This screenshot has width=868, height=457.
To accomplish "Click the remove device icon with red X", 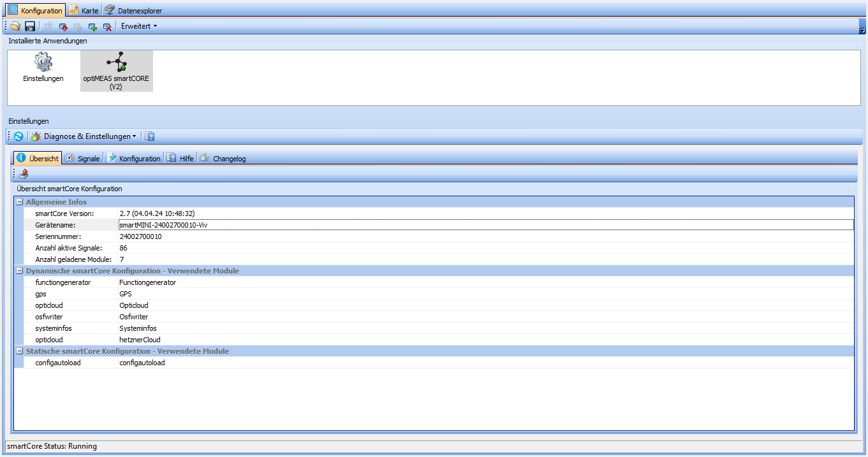I will pos(107,26).
